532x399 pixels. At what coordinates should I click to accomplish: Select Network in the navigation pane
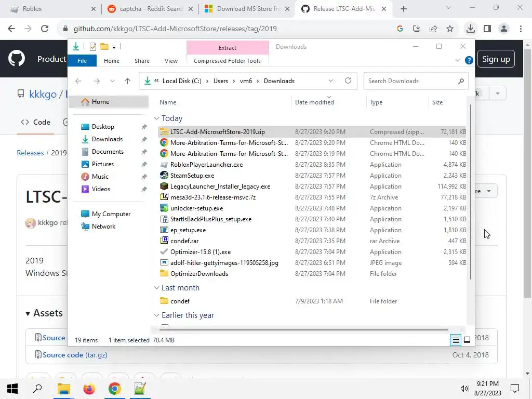(x=103, y=227)
